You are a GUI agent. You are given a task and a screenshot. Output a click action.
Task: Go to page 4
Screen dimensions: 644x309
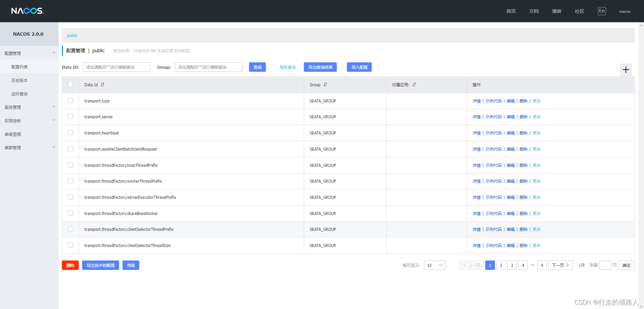[x=523, y=265]
